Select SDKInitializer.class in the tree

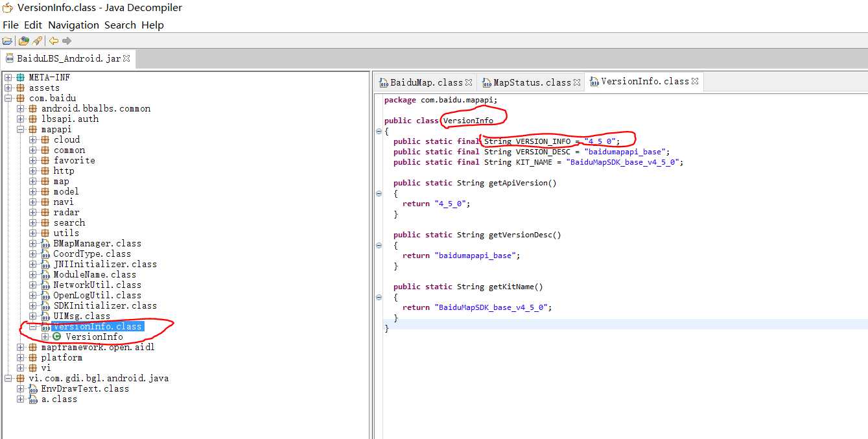pos(104,305)
